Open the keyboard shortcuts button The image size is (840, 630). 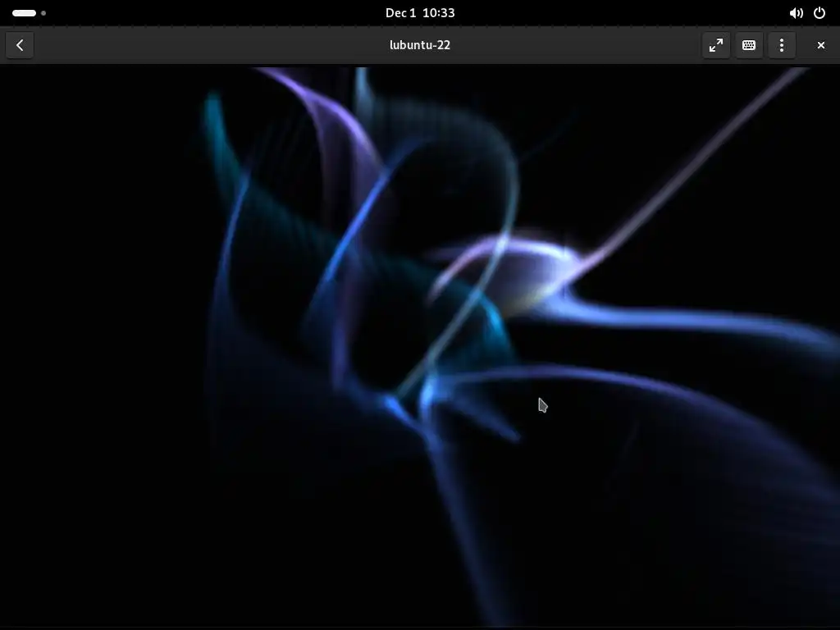click(x=748, y=45)
